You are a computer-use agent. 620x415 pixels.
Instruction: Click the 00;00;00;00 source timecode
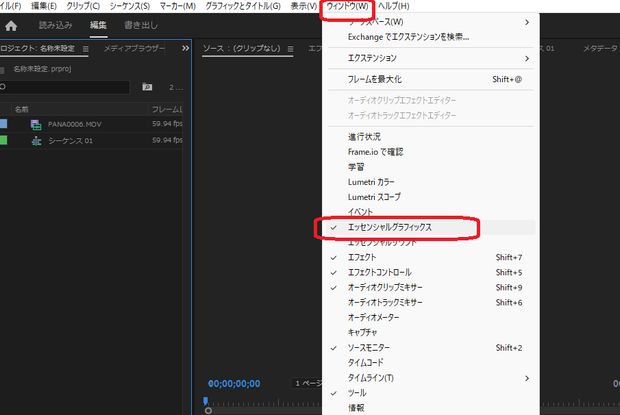coord(234,383)
